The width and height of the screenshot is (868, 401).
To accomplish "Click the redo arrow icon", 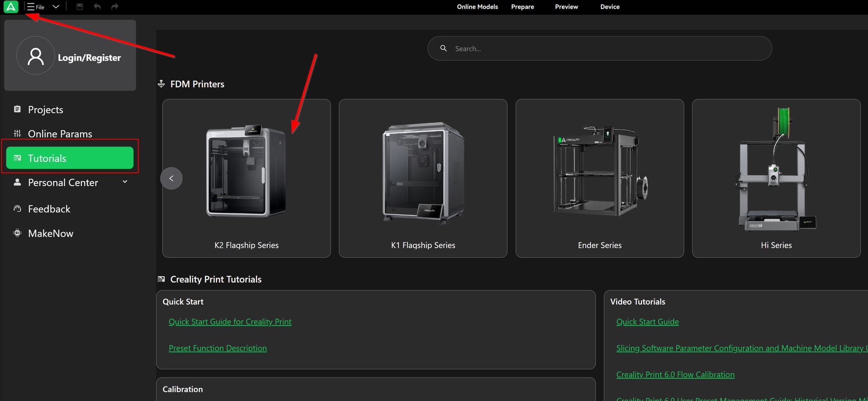I will point(115,7).
